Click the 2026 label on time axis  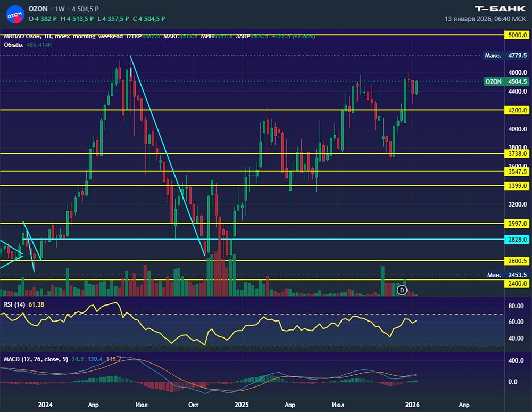(x=412, y=405)
